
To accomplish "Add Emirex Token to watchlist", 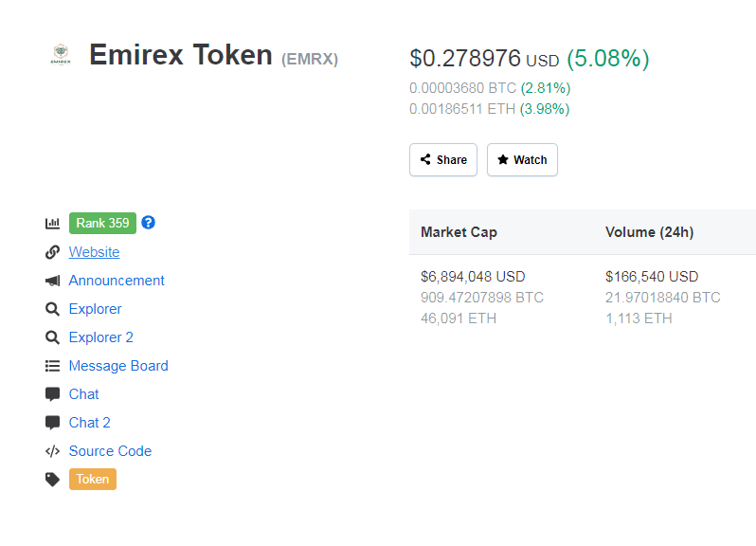I will click(522, 159).
